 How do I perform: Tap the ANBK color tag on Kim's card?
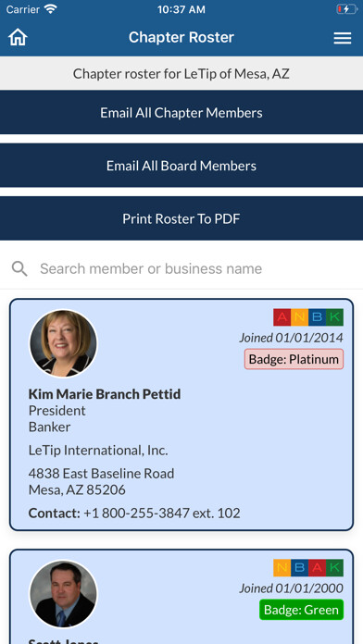point(308,317)
